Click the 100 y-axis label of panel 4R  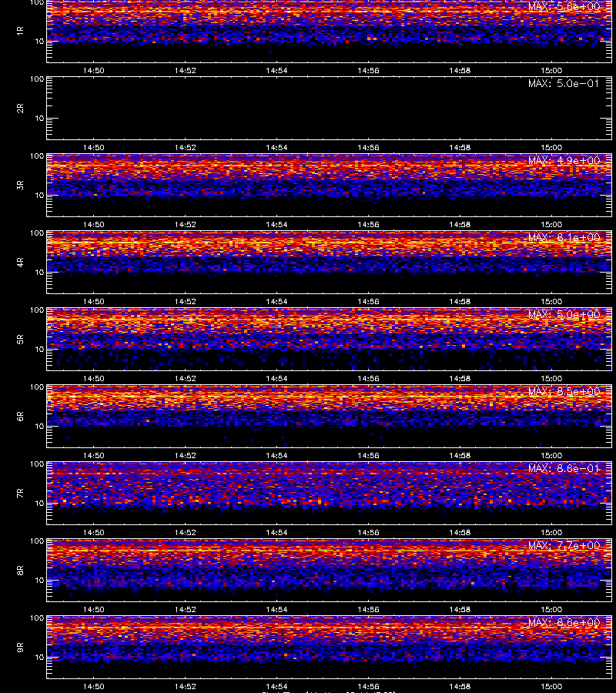[37, 233]
